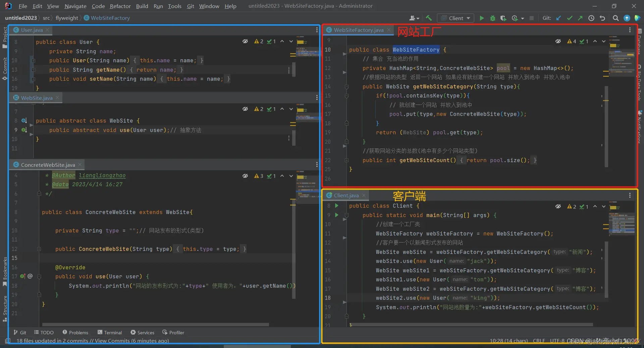Build the project with the hammer icon

click(429, 18)
